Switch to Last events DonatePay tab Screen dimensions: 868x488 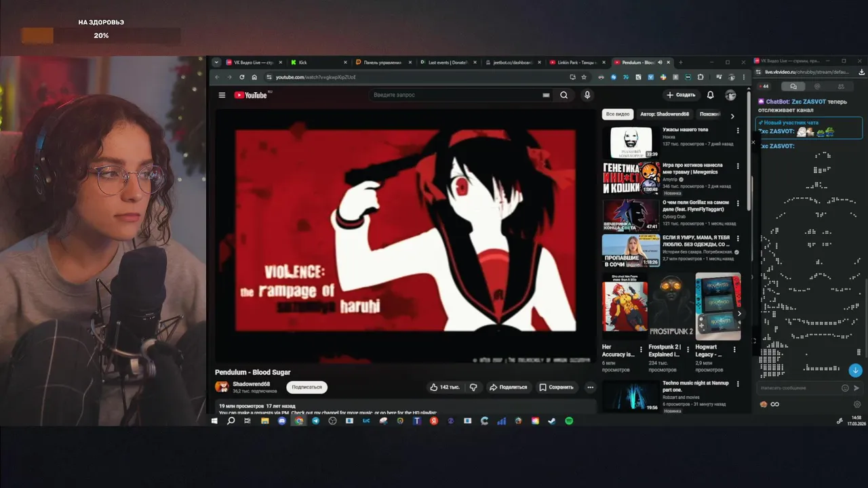pyautogui.click(x=448, y=62)
